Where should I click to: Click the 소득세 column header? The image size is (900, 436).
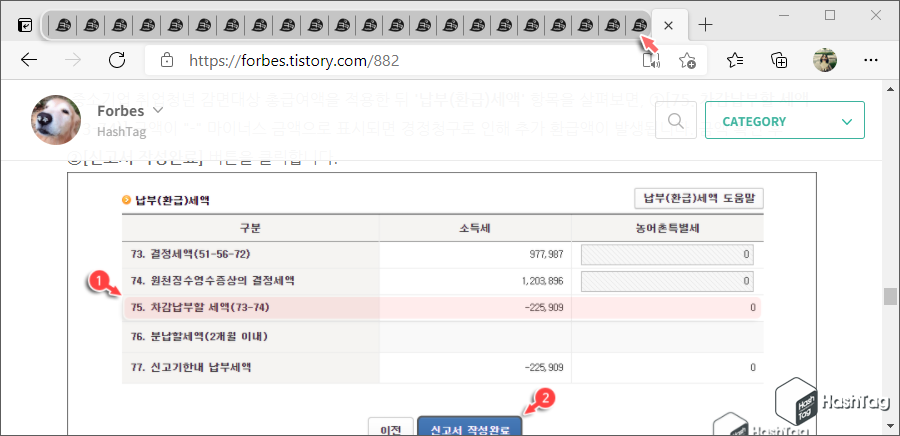pos(475,228)
